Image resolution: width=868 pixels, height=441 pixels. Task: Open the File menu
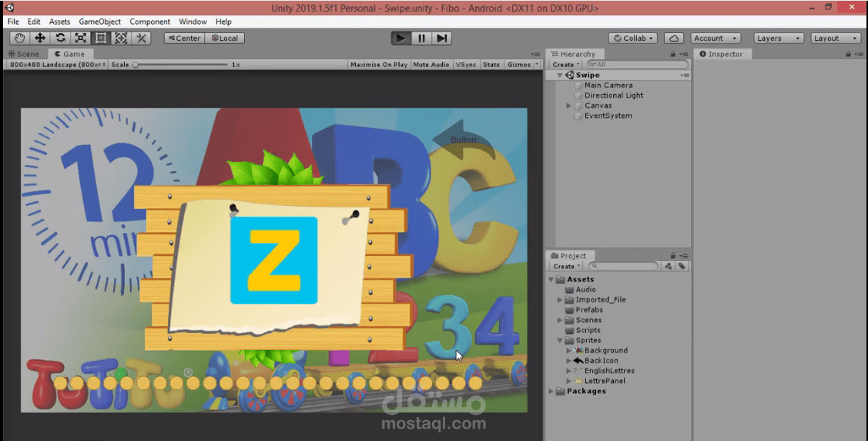point(13,22)
